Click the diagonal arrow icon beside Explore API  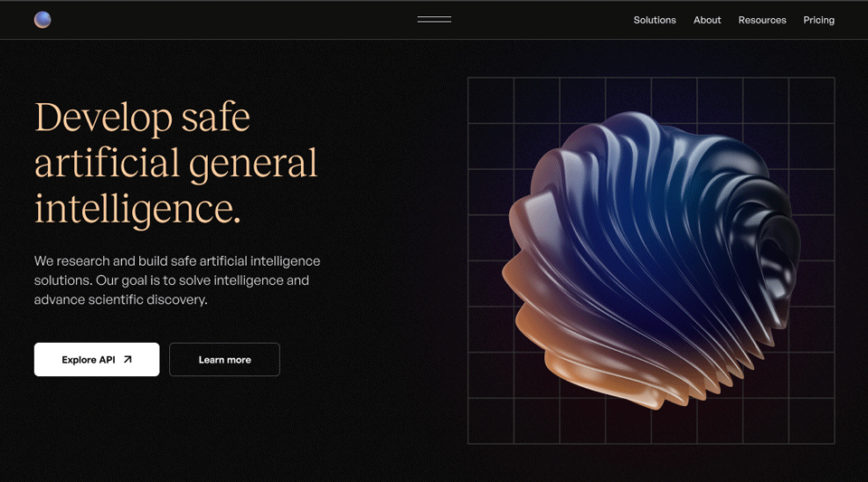point(127,359)
